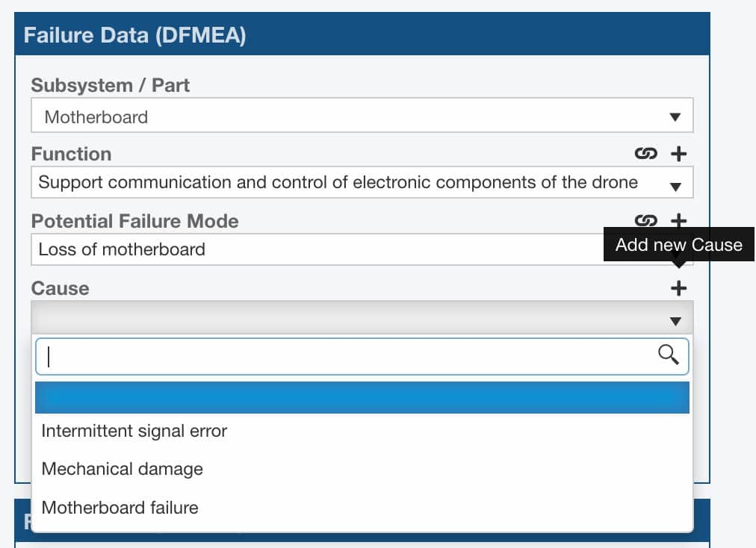Add a new Potential Failure Mode with plus icon
The image size is (756, 548).
pos(678,221)
